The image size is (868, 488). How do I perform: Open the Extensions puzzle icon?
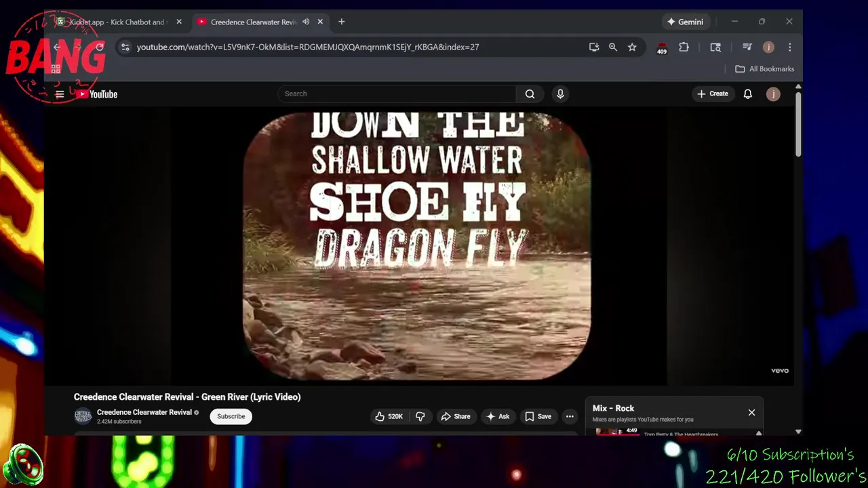click(684, 47)
